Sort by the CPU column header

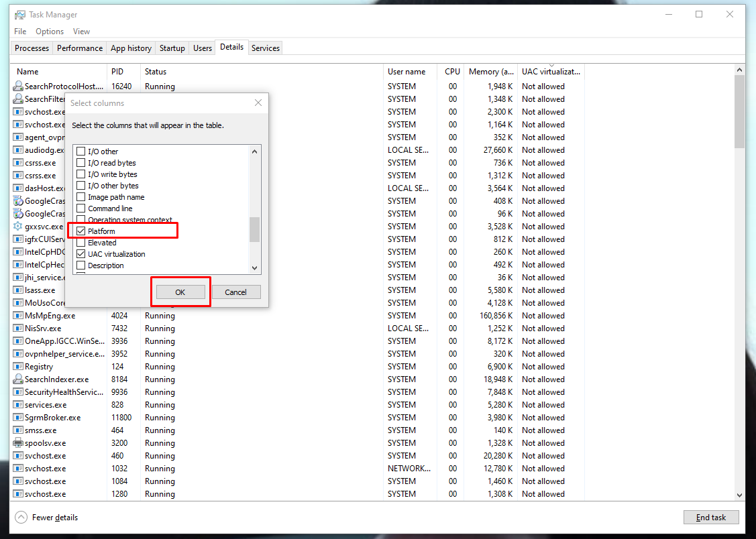coord(451,71)
